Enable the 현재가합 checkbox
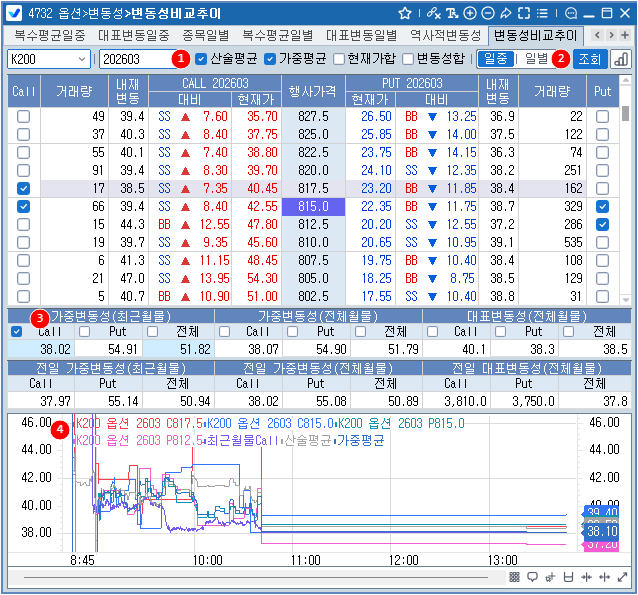638x595 pixels. point(339,59)
